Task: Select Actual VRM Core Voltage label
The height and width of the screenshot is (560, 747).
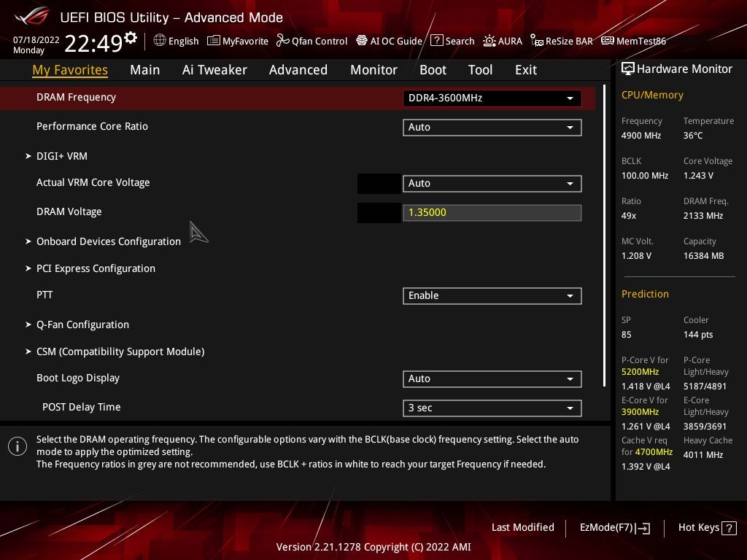Action: [x=93, y=182]
